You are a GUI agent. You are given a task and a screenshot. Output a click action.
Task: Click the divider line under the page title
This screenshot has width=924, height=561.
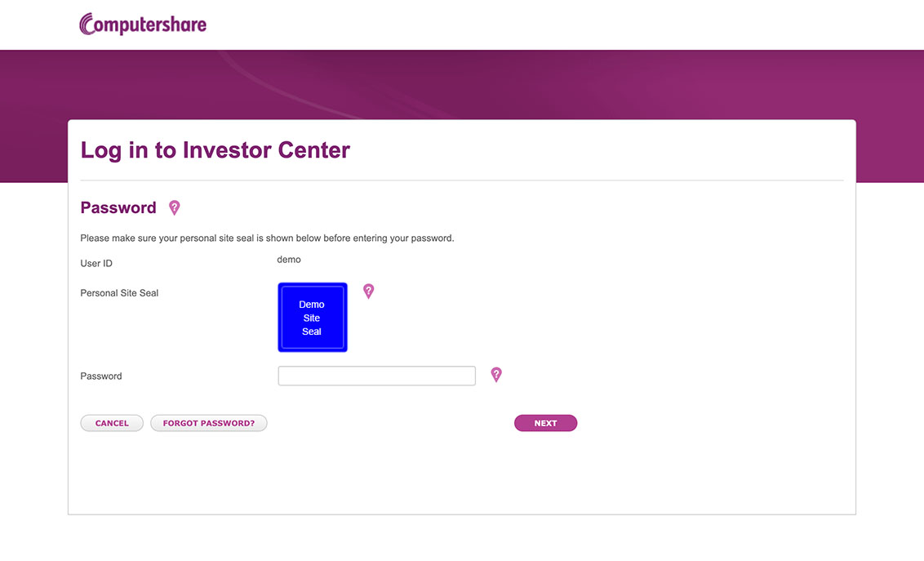point(462,180)
